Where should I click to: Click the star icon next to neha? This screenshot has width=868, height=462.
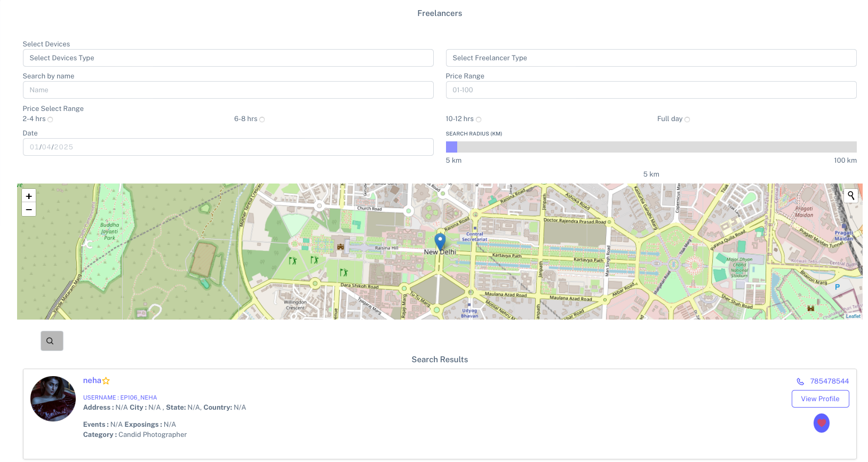point(106,381)
